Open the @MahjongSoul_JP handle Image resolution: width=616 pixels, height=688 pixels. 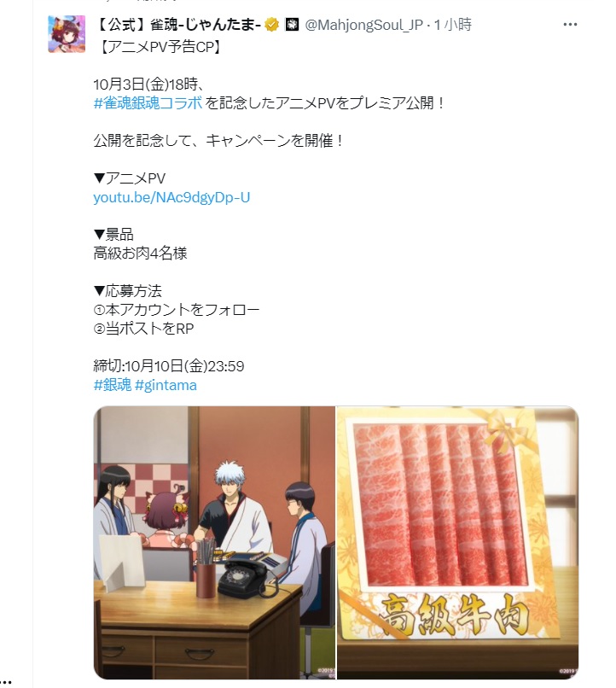[363, 25]
